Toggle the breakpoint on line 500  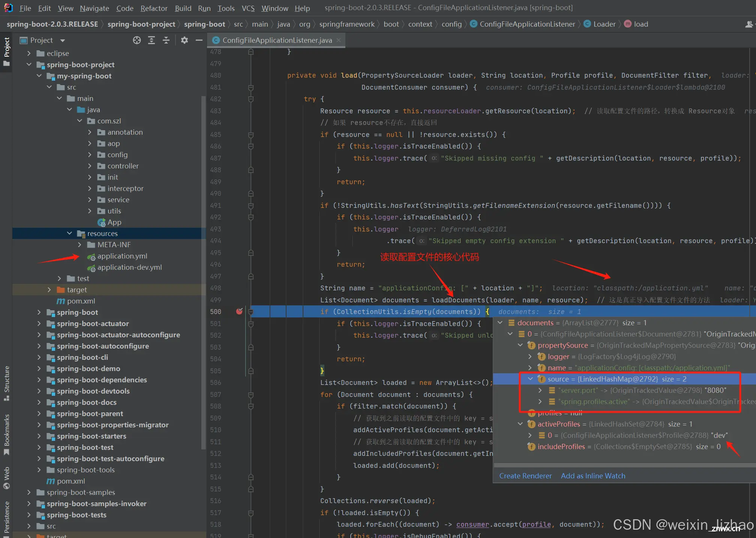(239, 311)
